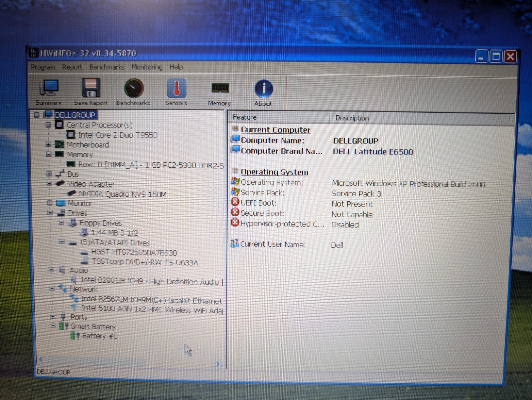Click the tree horizontal scrollbar thumb
The image size is (532, 400).
tap(95, 362)
